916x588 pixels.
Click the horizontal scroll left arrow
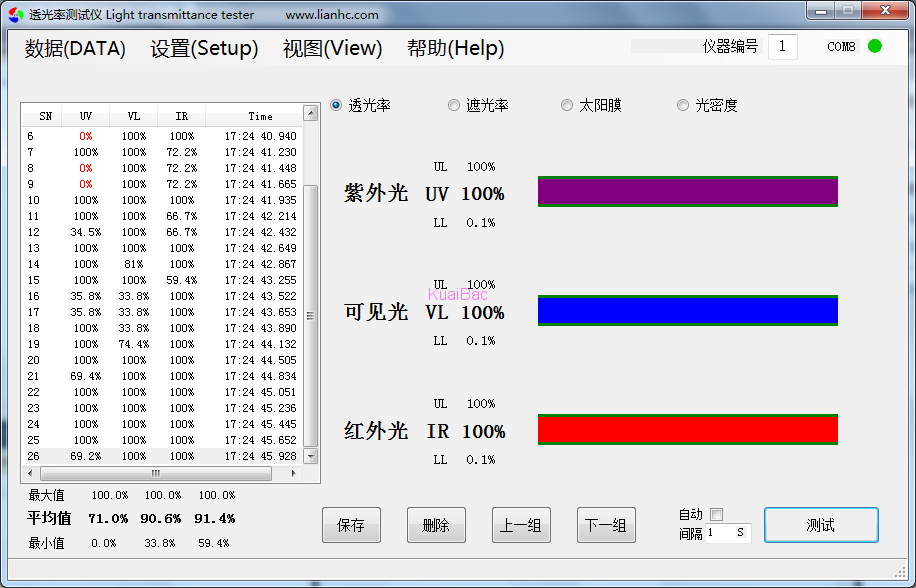(30, 474)
